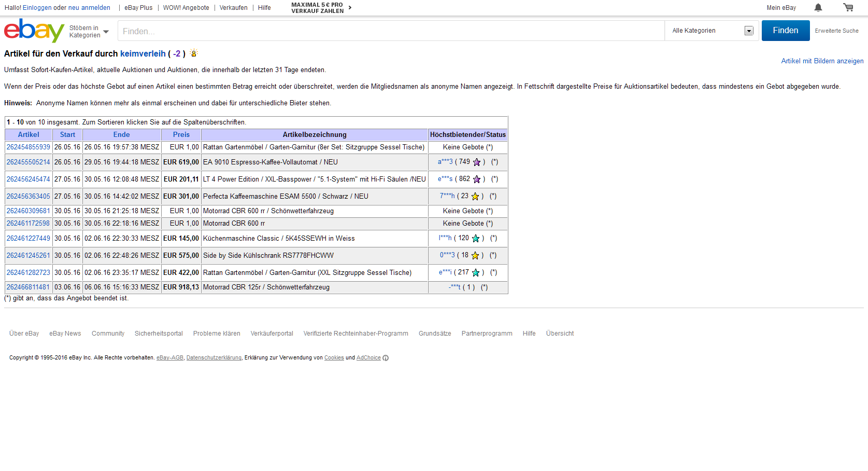Open WOW! Angebote in top menu
Screen dimensions: 868x471
coord(186,8)
